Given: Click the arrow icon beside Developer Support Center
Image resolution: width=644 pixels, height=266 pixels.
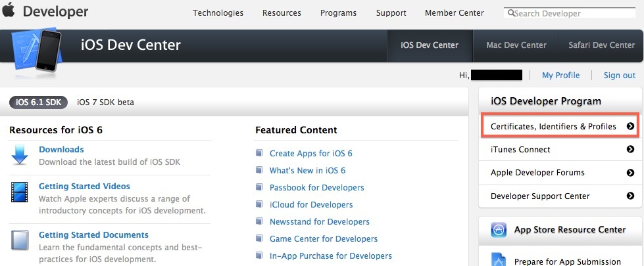Looking at the screenshot, I should coord(630,196).
